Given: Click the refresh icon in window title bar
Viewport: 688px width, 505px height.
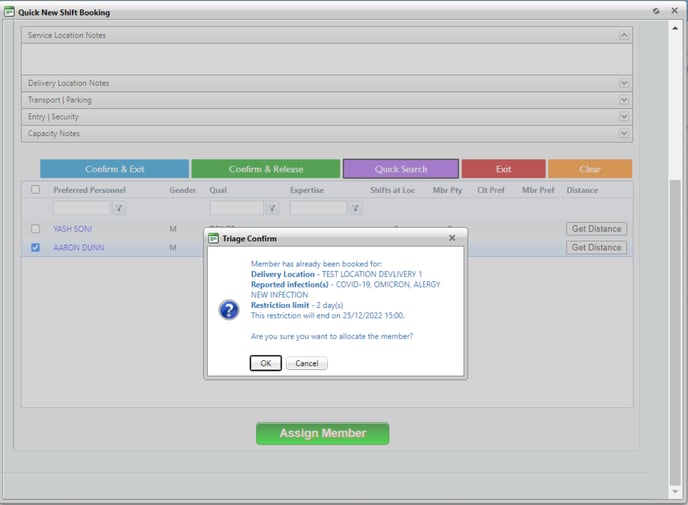Looking at the screenshot, I should 656,11.
